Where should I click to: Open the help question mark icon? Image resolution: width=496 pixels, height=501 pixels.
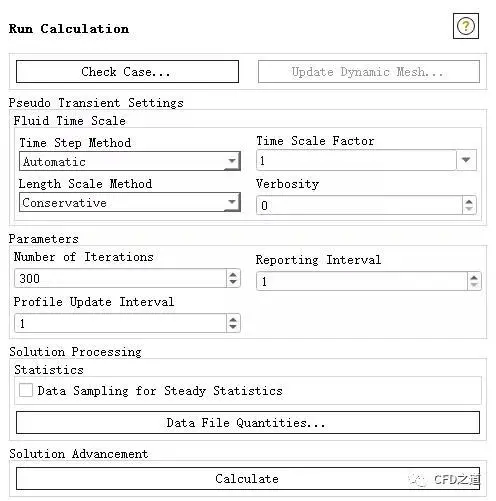[466, 26]
